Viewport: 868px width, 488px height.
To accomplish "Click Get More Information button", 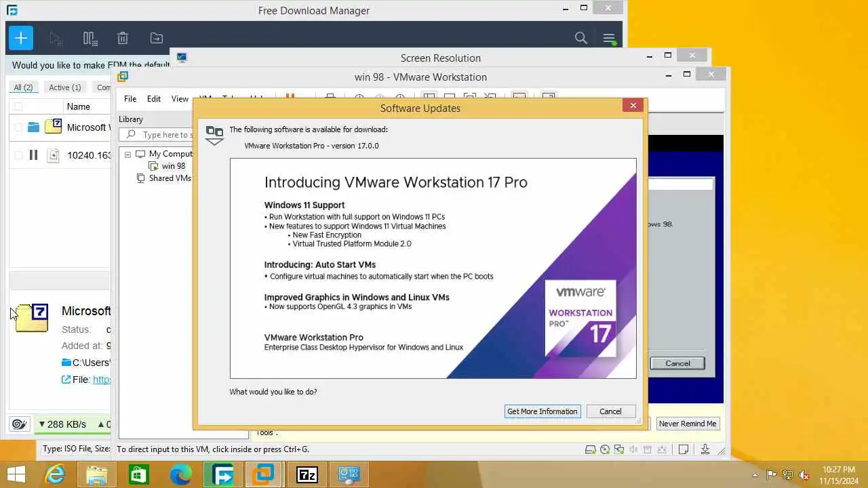I will (542, 411).
